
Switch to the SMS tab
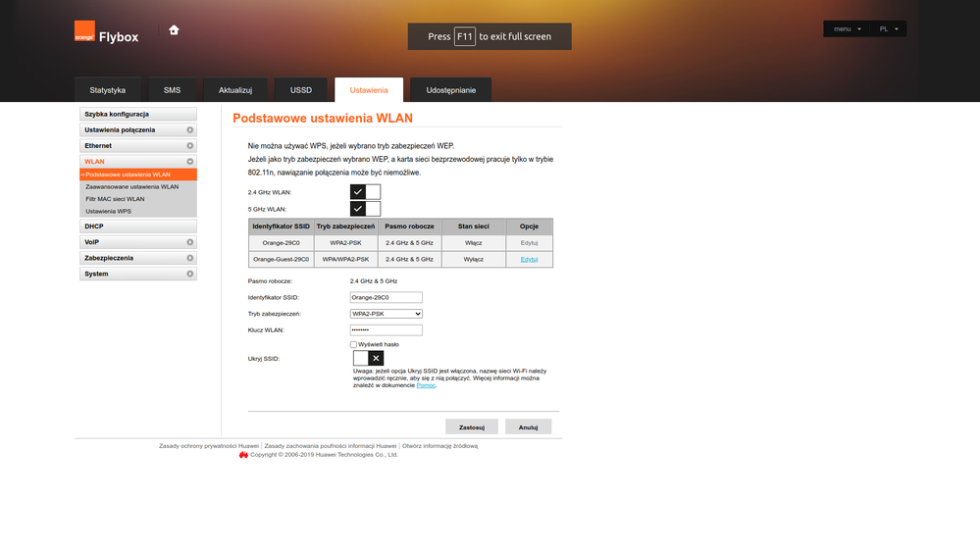[172, 90]
